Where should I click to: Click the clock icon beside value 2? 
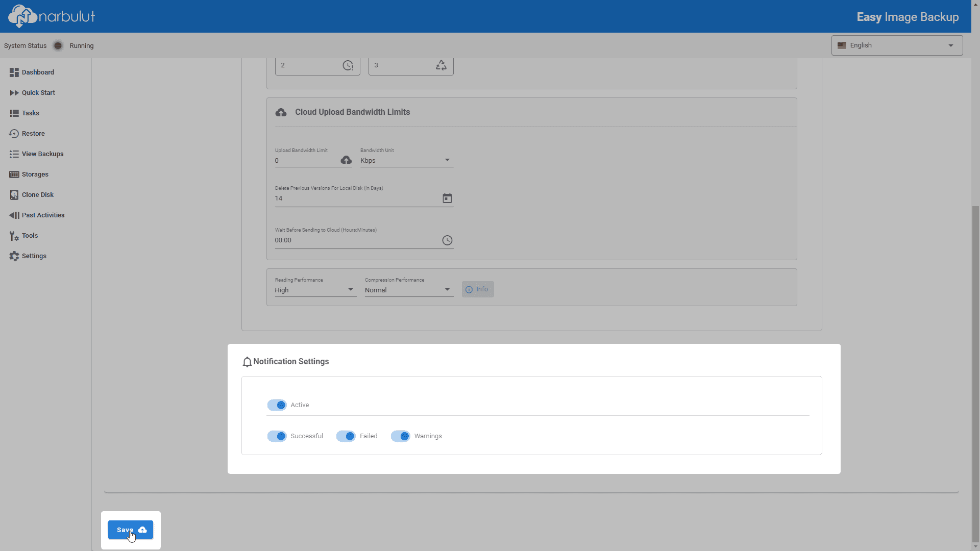click(348, 65)
